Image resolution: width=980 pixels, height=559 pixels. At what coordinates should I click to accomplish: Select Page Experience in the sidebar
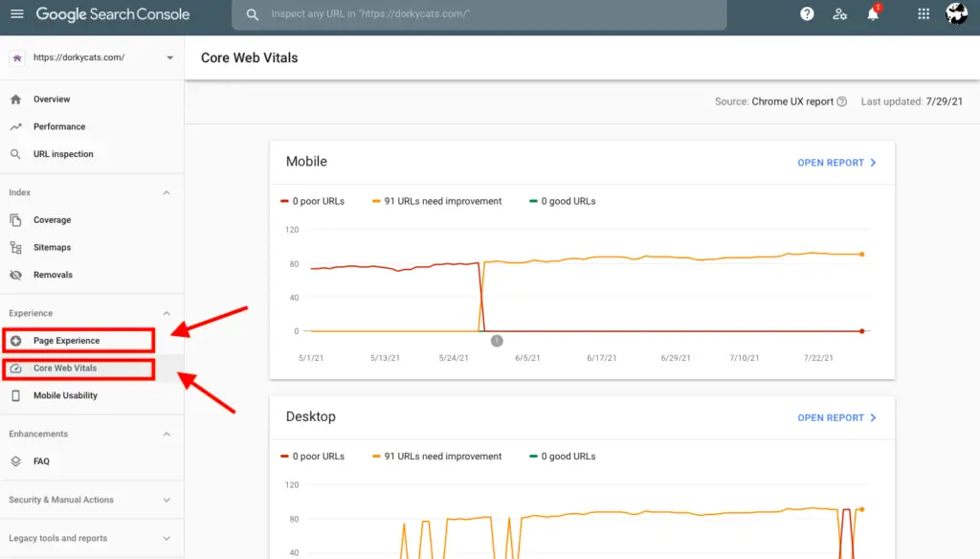(78, 341)
